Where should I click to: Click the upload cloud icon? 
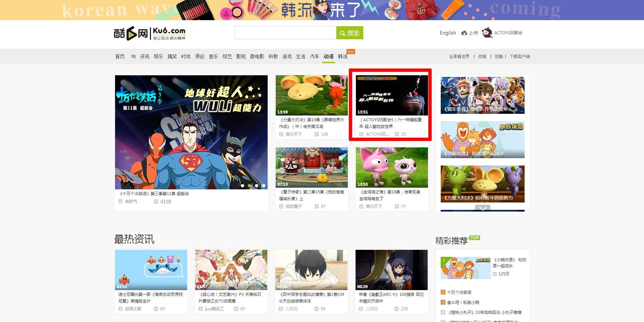(464, 33)
